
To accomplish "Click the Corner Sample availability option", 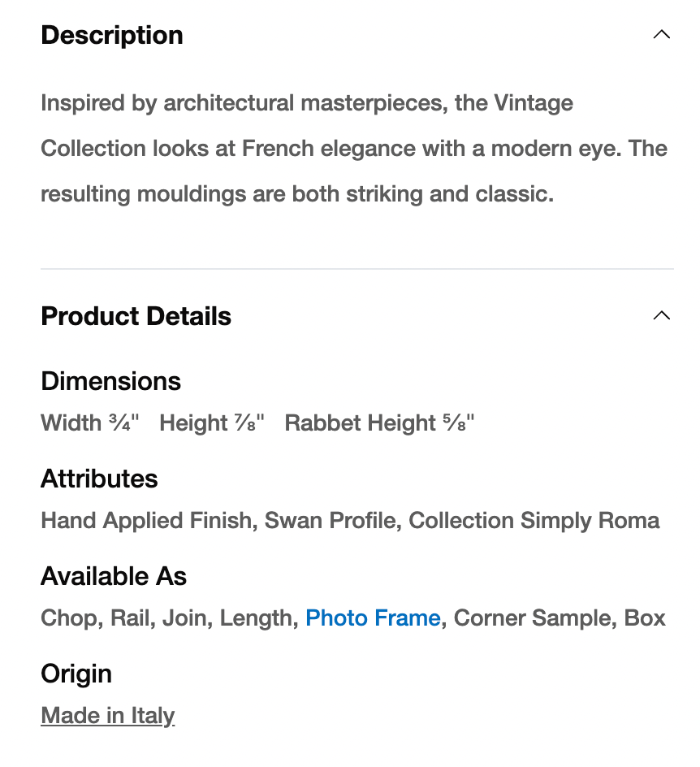I will click(532, 618).
